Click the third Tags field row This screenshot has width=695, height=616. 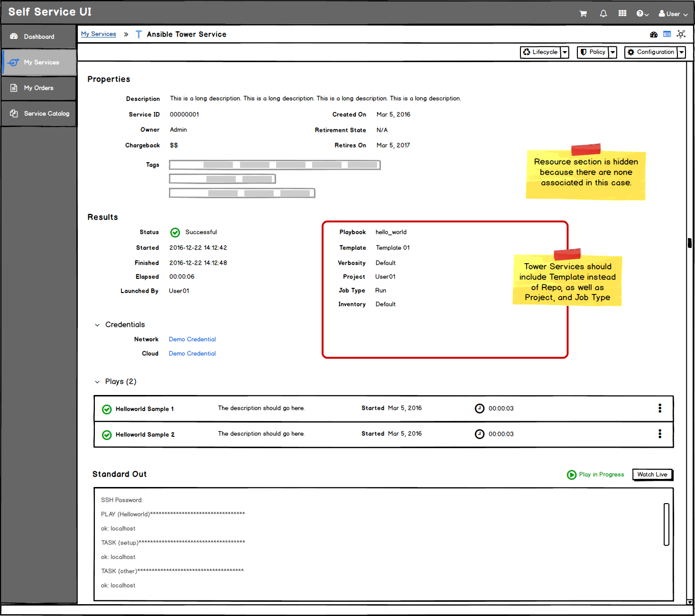(242, 193)
